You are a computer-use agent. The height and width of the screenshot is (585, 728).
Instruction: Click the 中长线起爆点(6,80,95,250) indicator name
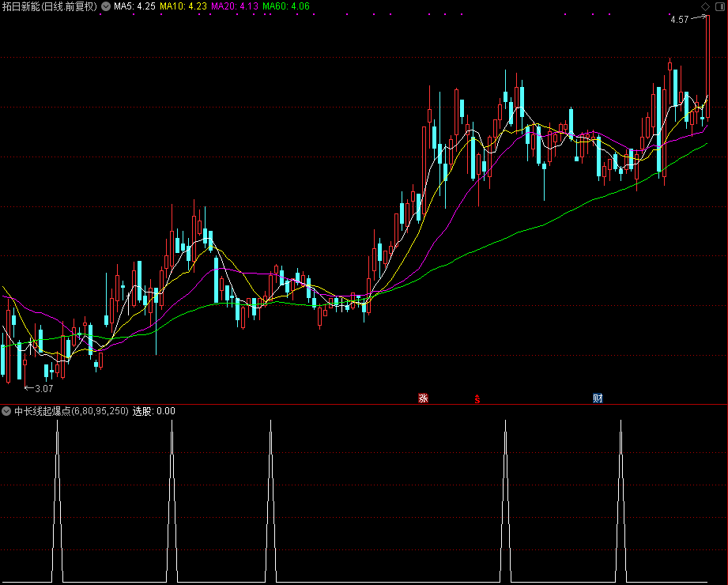71,411
